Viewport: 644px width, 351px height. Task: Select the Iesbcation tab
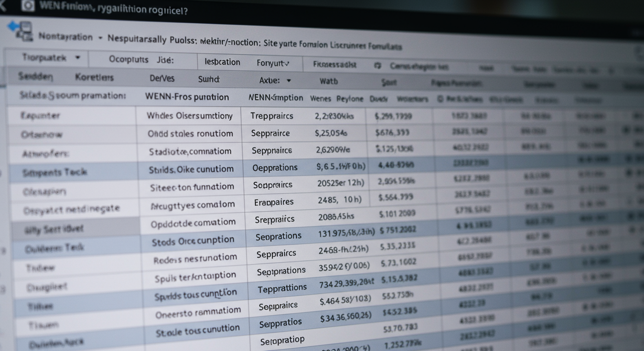(222, 62)
